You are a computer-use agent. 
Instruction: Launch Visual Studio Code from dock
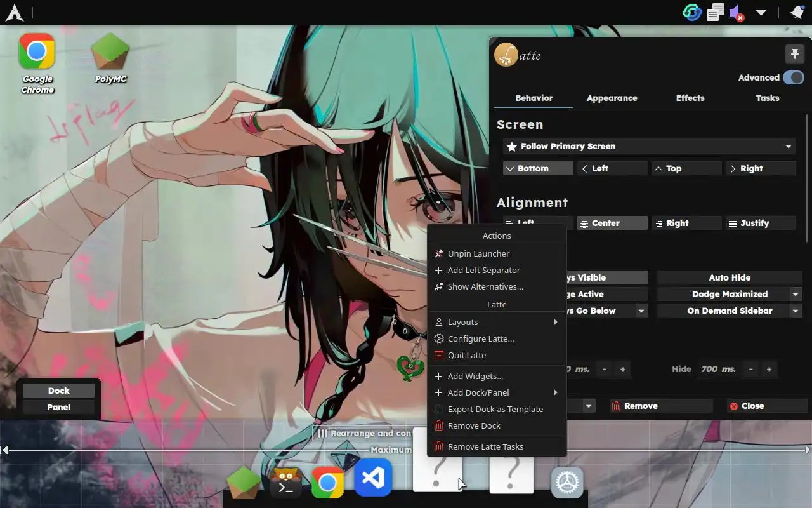click(x=373, y=478)
